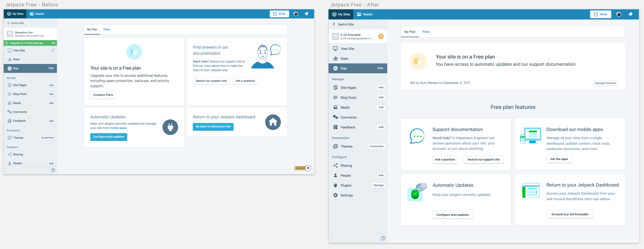The height and width of the screenshot is (249, 644).
Task: Click the STAGING bug badge icon
Action: [308, 168]
